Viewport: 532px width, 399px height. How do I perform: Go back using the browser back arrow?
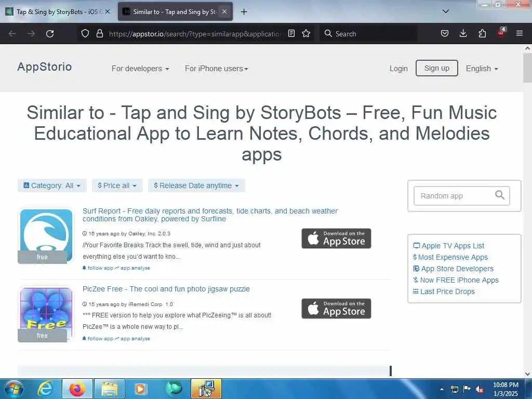coord(12,34)
